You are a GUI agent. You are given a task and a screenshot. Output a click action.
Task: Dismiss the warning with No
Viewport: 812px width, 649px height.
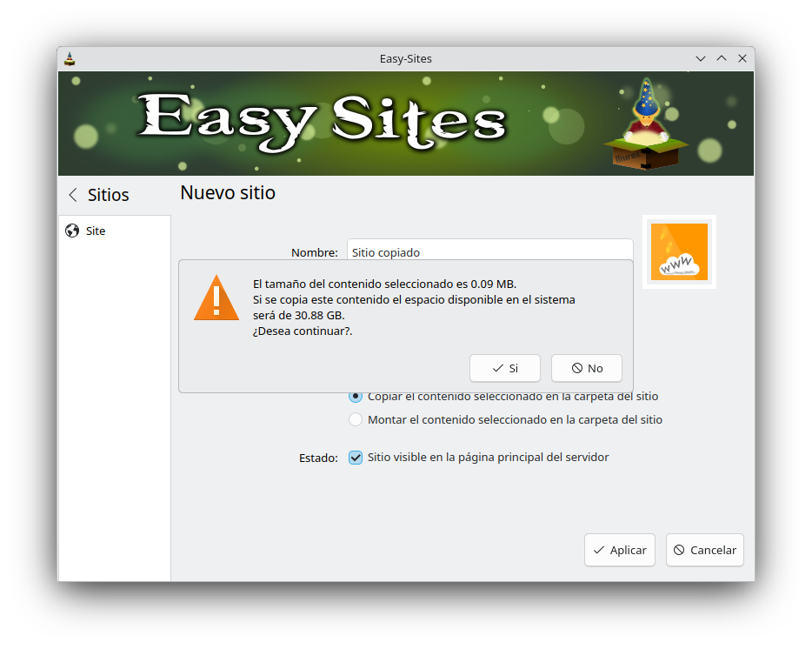(586, 368)
